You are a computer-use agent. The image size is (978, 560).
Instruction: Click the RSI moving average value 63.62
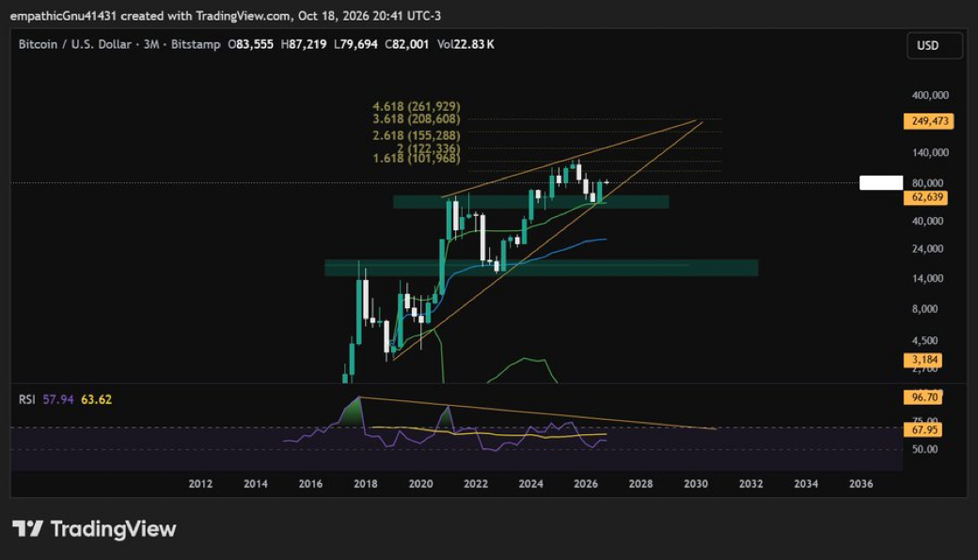pyautogui.click(x=97, y=399)
